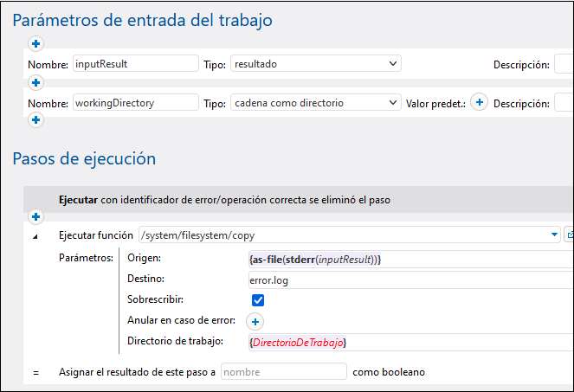Open the function link icon beside /system/filesystem/copy
The image size is (574, 392).
[x=569, y=235]
